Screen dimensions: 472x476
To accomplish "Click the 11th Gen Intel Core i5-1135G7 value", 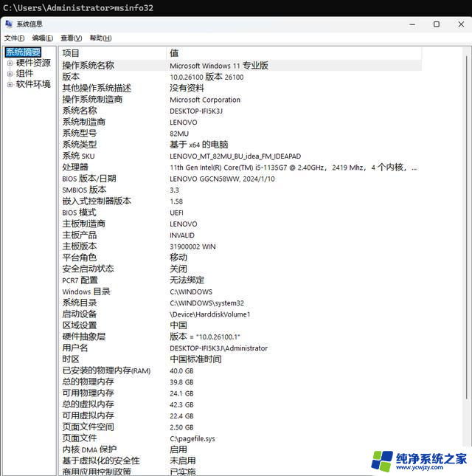I will 294,168.
